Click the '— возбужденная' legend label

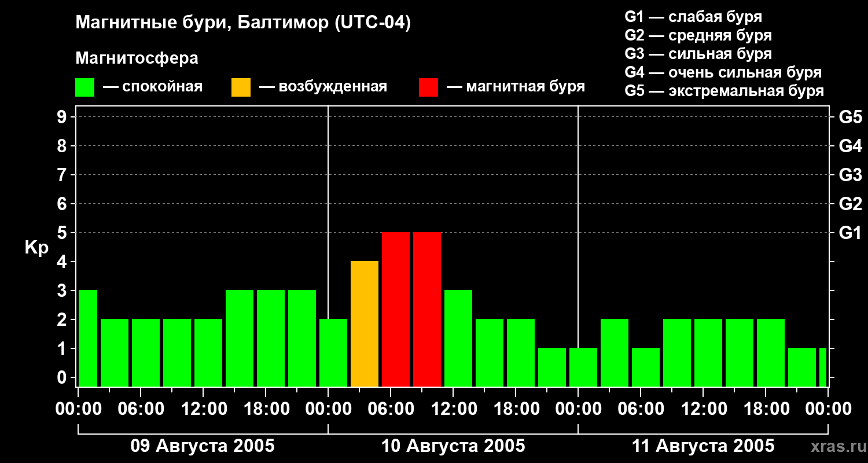point(323,87)
